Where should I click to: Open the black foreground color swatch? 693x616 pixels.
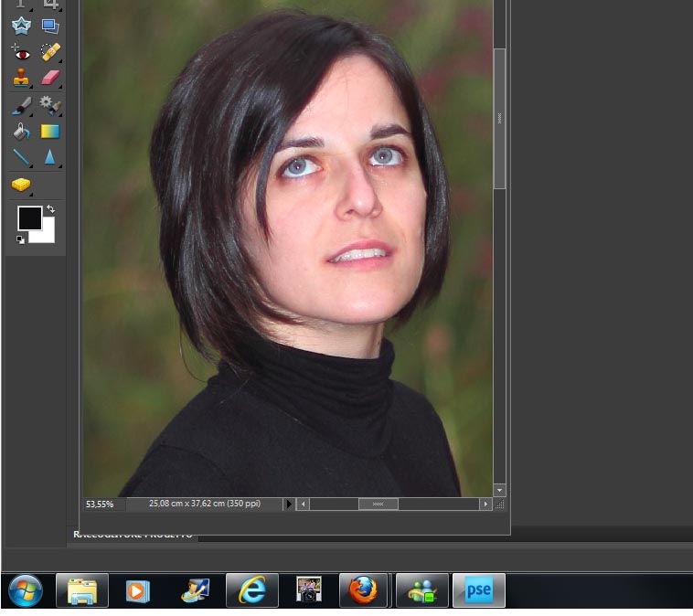coord(28,218)
